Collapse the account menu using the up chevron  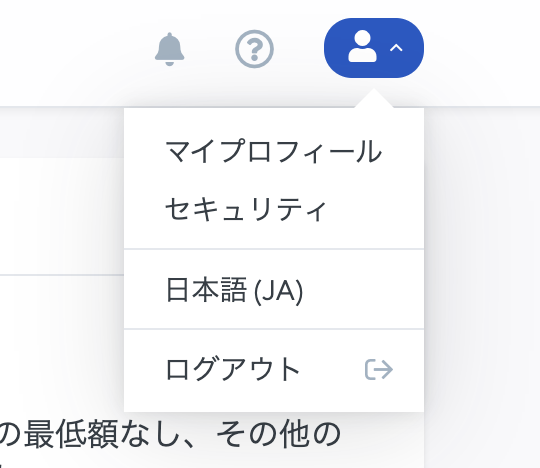coord(396,48)
